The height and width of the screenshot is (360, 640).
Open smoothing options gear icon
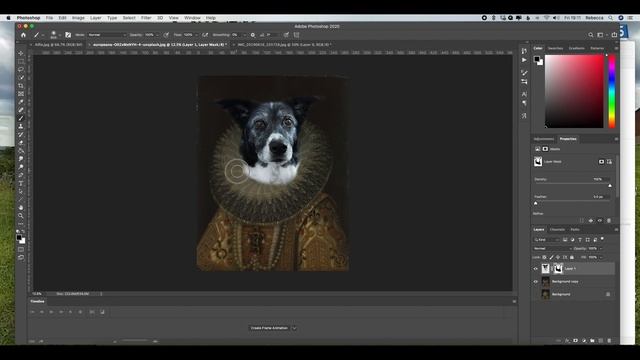[x=253, y=35]
